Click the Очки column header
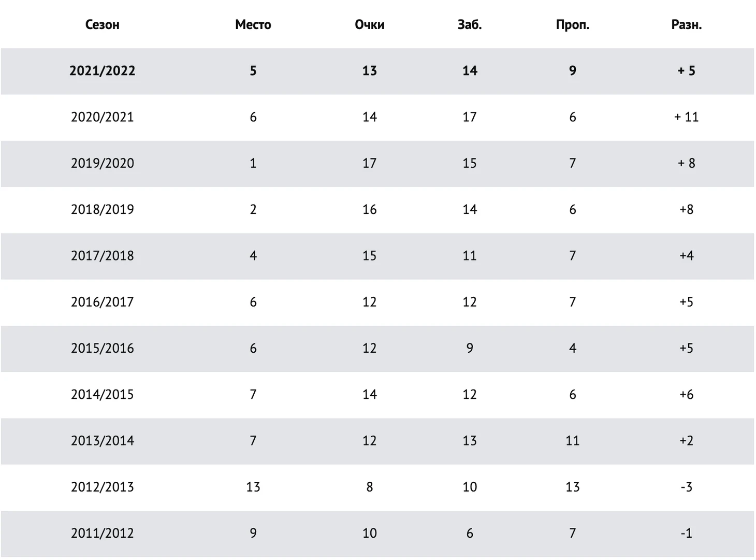The image size is (756, 560). pos(369,25)
